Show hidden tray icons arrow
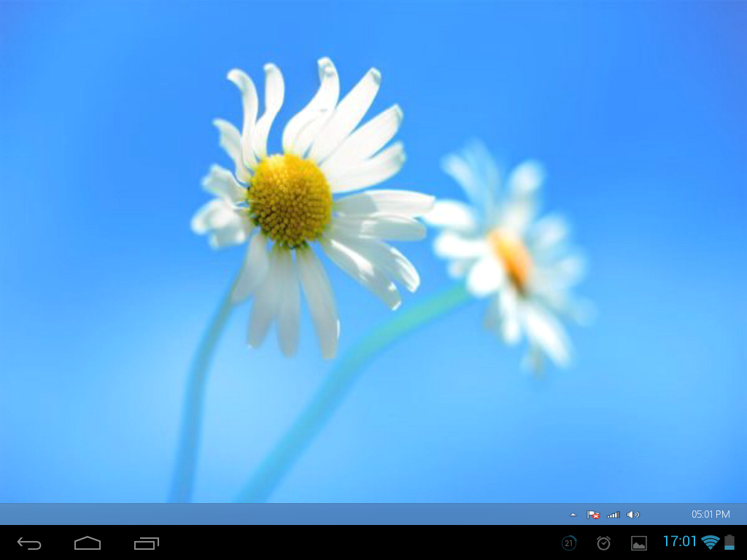Image resolution: width=747 pixels, height=560 pixels. (573, 515)
